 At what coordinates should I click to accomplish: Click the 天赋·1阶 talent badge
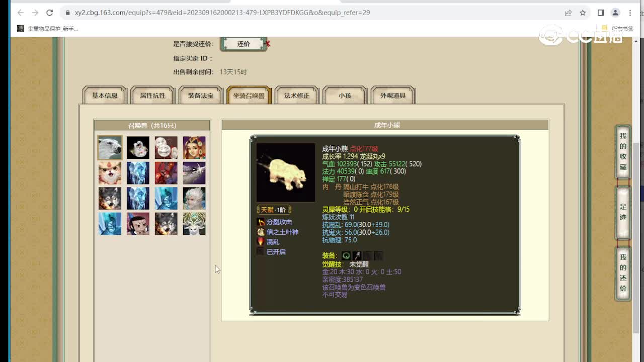(274, 210)
